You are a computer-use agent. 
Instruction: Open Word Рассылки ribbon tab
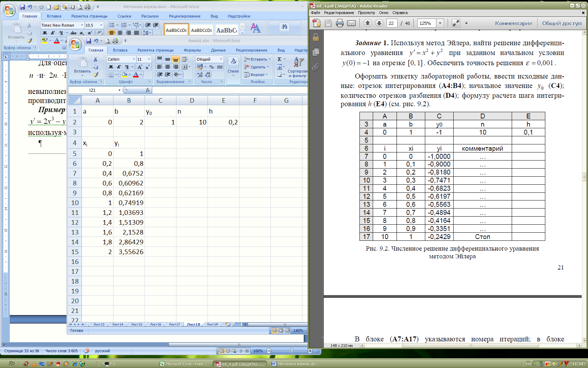pyautogui.click(x=150, y=16)
